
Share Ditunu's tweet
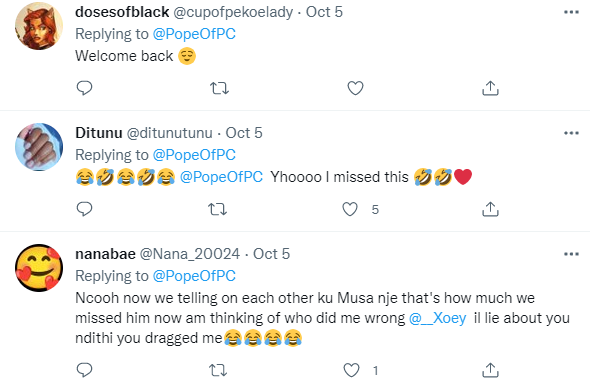[490, 209]
